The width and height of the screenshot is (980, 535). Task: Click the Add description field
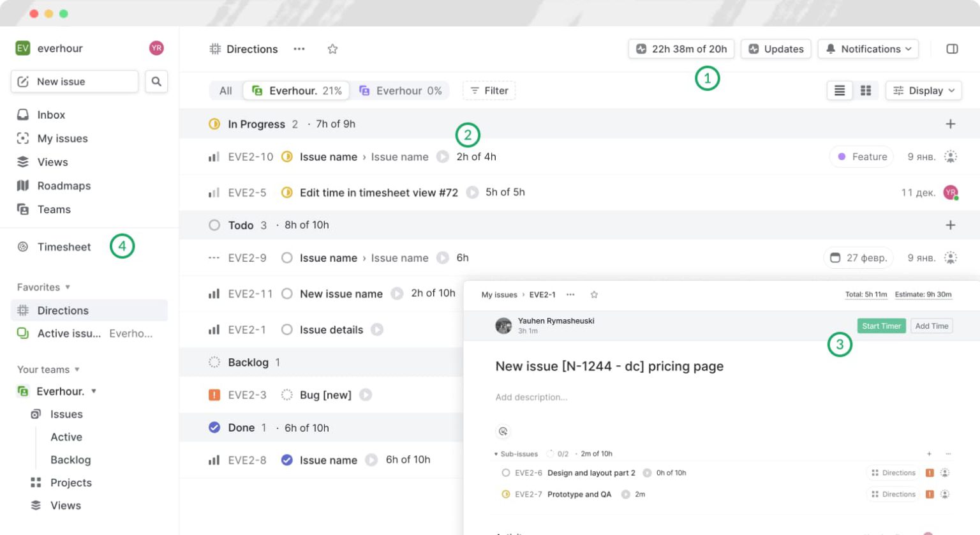tap(532, 397)
